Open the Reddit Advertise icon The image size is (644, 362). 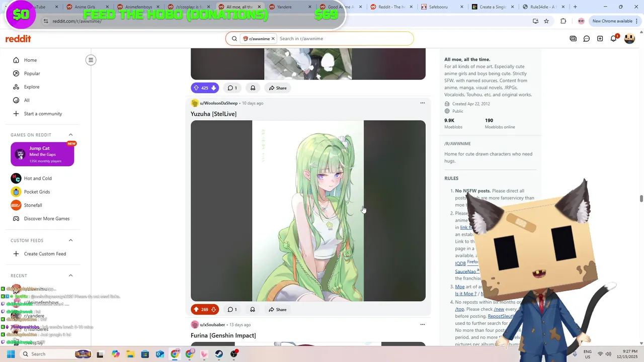[x=573, y=39]
